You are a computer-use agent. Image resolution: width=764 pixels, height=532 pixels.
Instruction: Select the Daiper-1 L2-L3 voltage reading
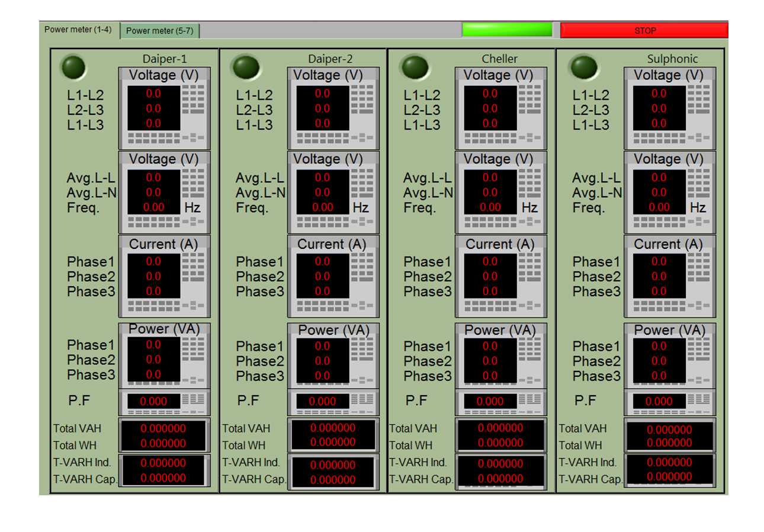click(153, 108)
